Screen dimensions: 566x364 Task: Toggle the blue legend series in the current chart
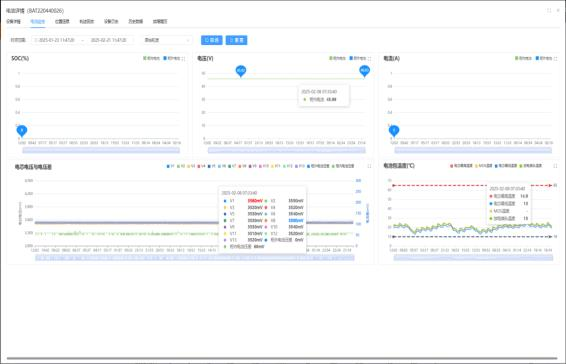pyautogui.click(x=544, y=58)
